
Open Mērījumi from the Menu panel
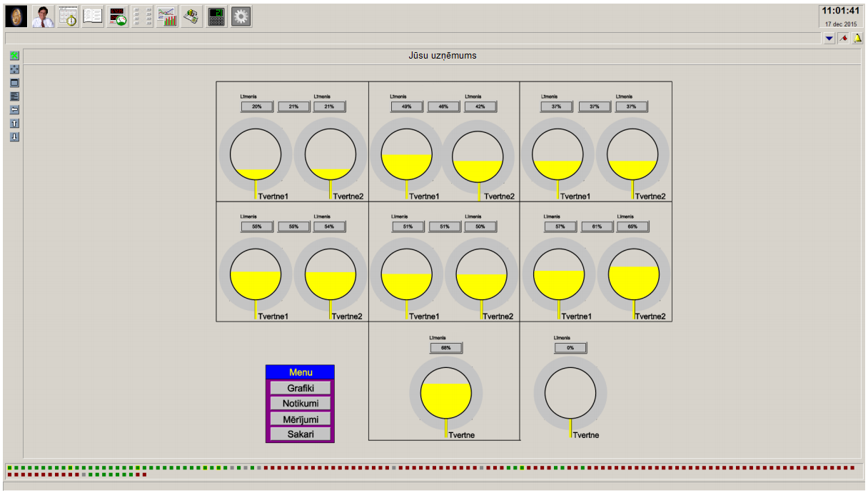click(x=301, y=419)
